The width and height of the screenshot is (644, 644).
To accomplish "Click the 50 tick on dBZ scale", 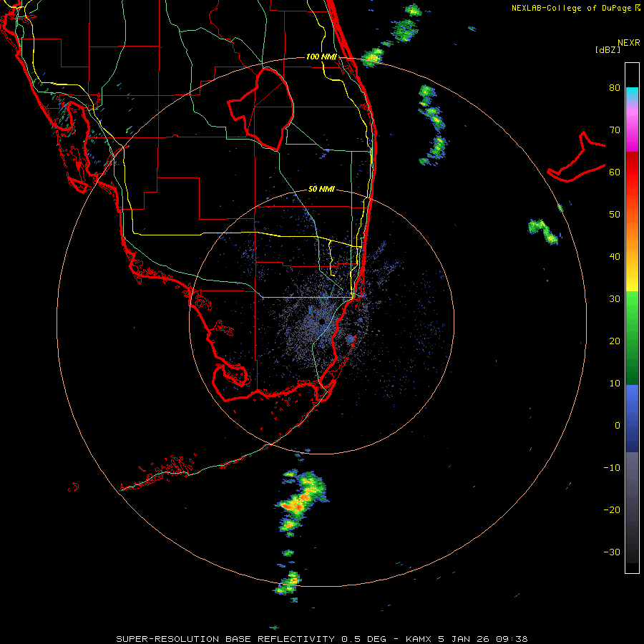I will [x=615, y=215].
